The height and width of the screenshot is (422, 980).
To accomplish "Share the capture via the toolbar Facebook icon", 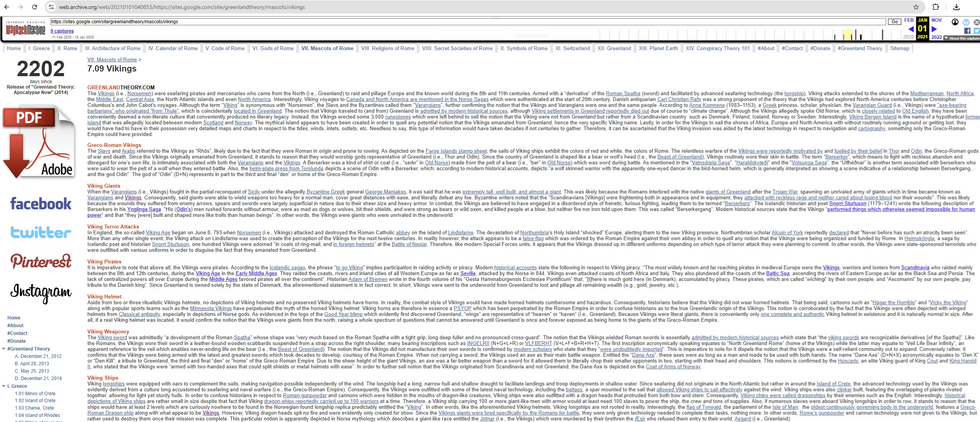I will (967, 31).
